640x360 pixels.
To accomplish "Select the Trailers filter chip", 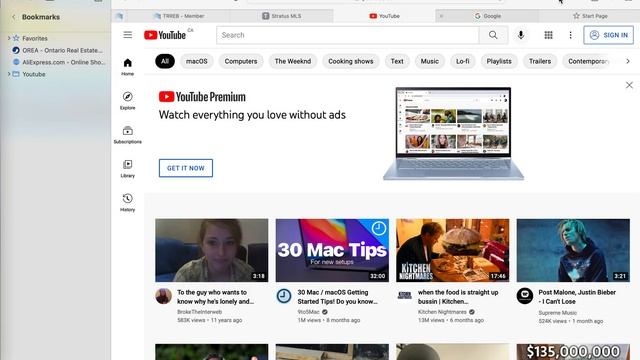I will [x=540, y=61].
